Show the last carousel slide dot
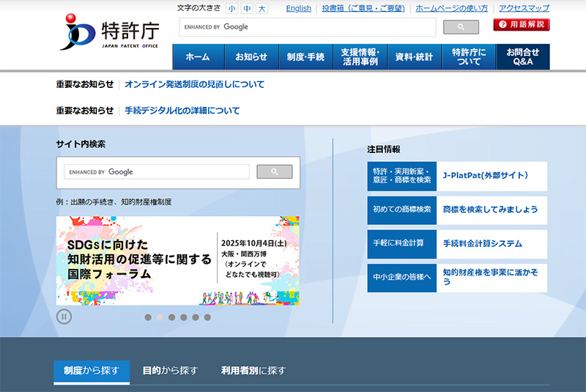Viewport: 586px width, 392px height. click(207, 317)
